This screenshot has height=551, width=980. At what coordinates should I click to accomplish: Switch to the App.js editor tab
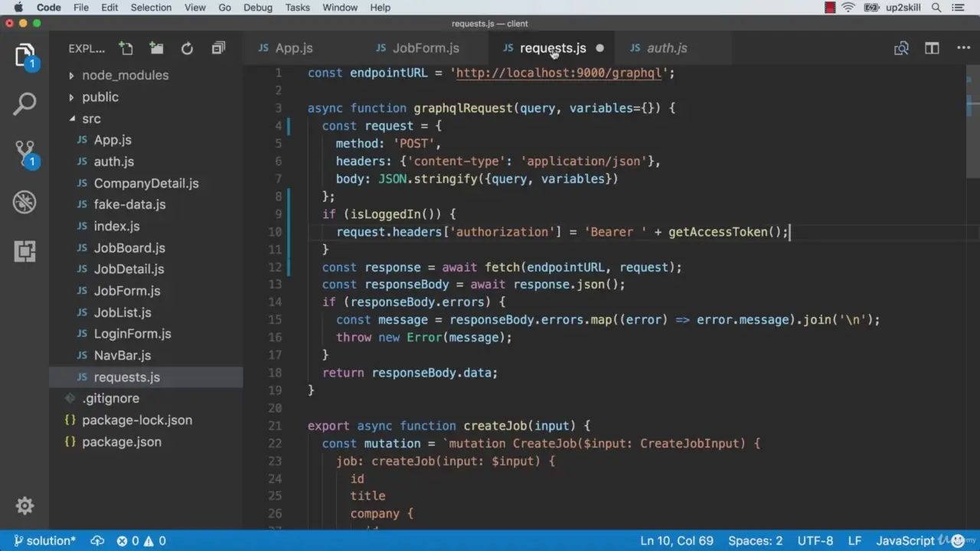(x=294, y=48)
